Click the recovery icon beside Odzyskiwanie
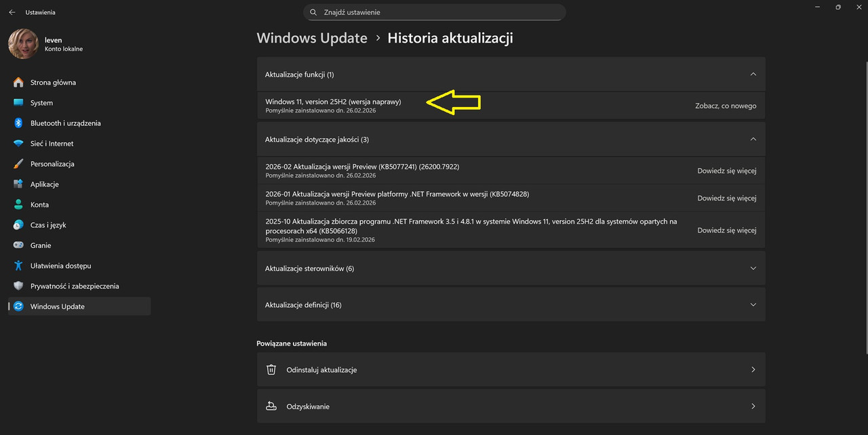Screen dimensions: 868x435 pyautogui.click(x=271, y=407)
